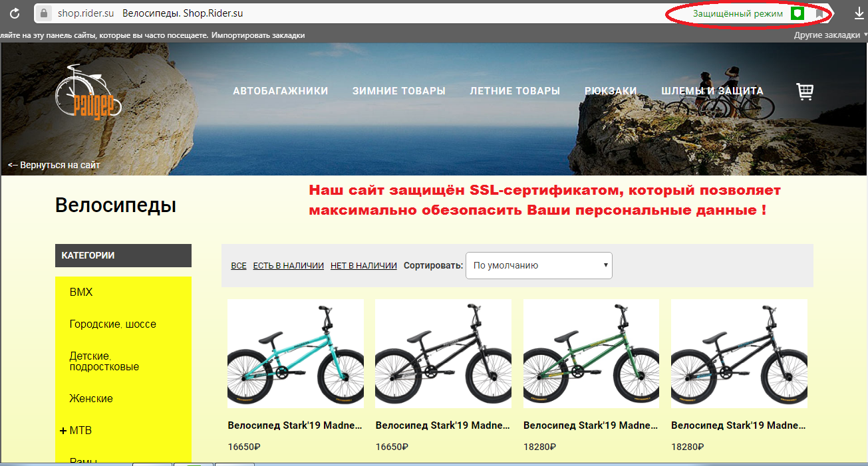Expand the MTB category plus sign

click(63, 431)
